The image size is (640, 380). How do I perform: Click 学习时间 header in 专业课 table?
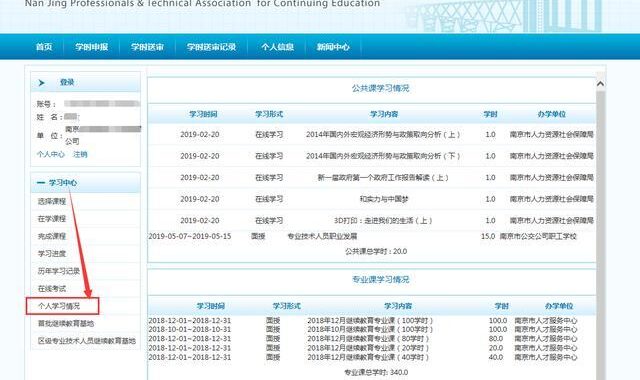click(211, 306)
